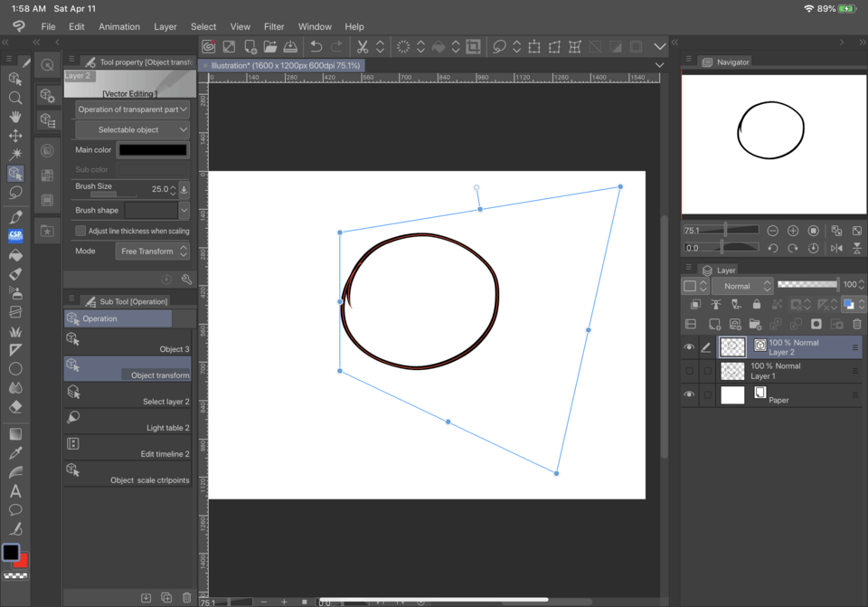Viewport: 868px width, 607px height.
Task: Open the Animation menu
Action: click(x=118, y=27)
